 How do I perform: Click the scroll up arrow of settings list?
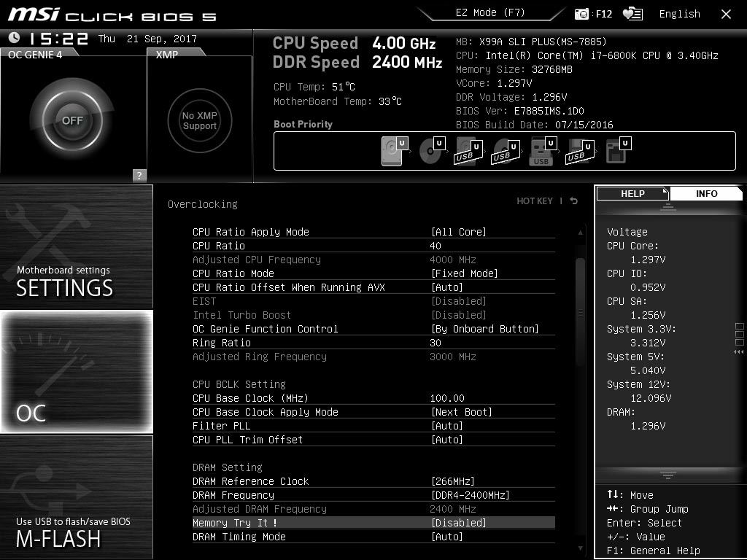point(580,233)
